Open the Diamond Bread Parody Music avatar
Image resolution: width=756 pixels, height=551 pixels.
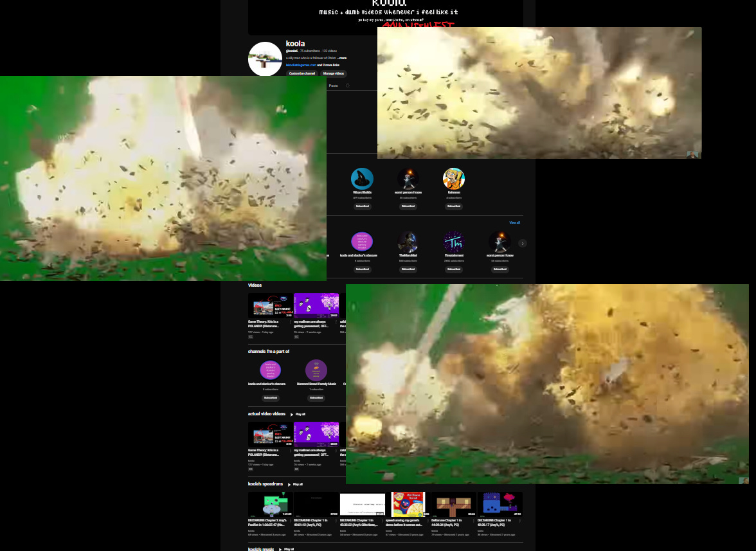coord(316,370)
